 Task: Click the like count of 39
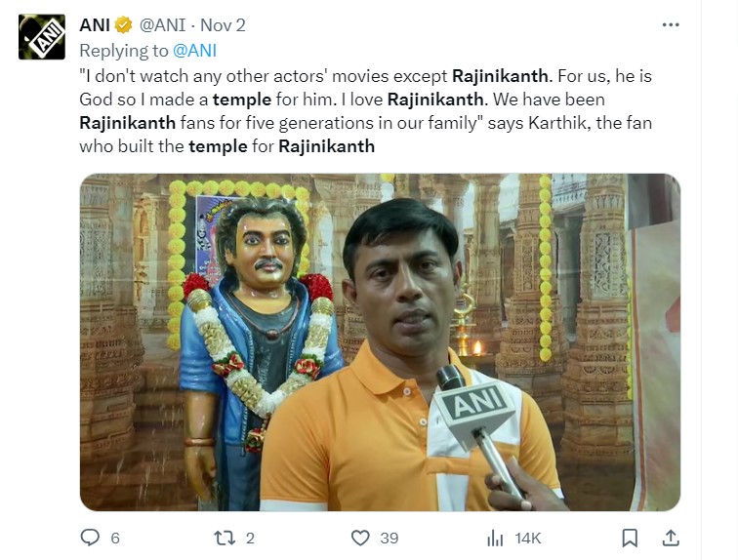pyautogui.click(x=389, y=538)
